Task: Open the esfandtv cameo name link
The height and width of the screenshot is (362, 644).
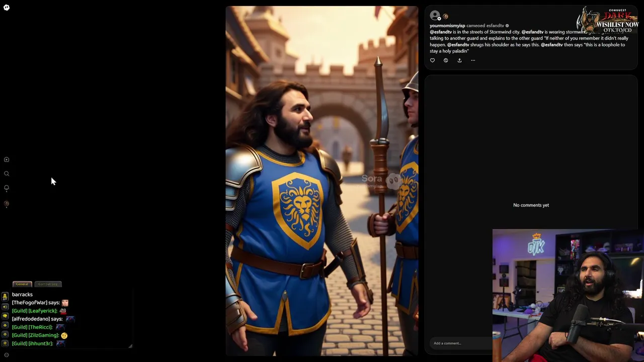Action: point(495,26)
